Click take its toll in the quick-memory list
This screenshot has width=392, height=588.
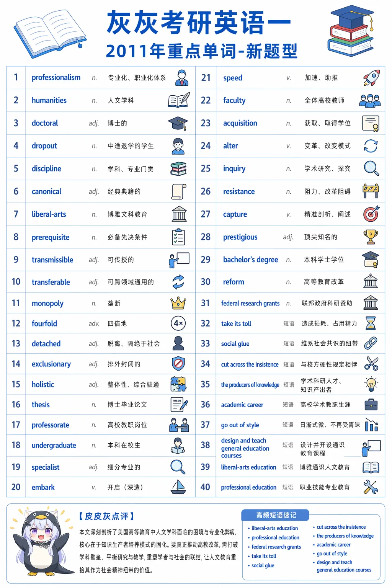pyautogui.click(x=264, y=556)
